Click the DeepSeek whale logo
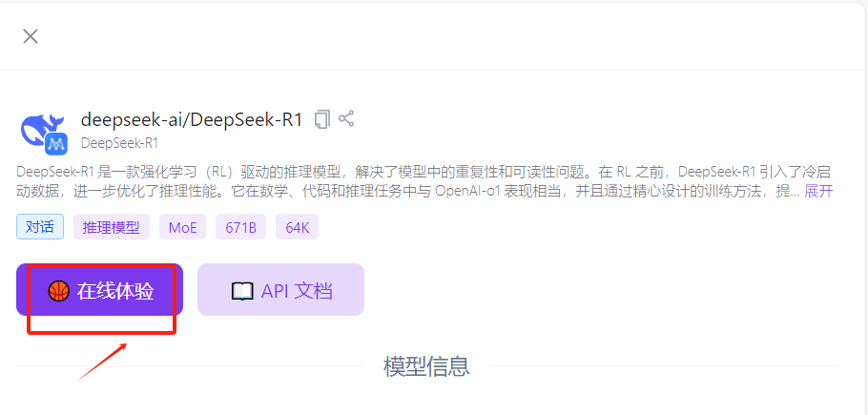The image size is (868, 415). 41,131
